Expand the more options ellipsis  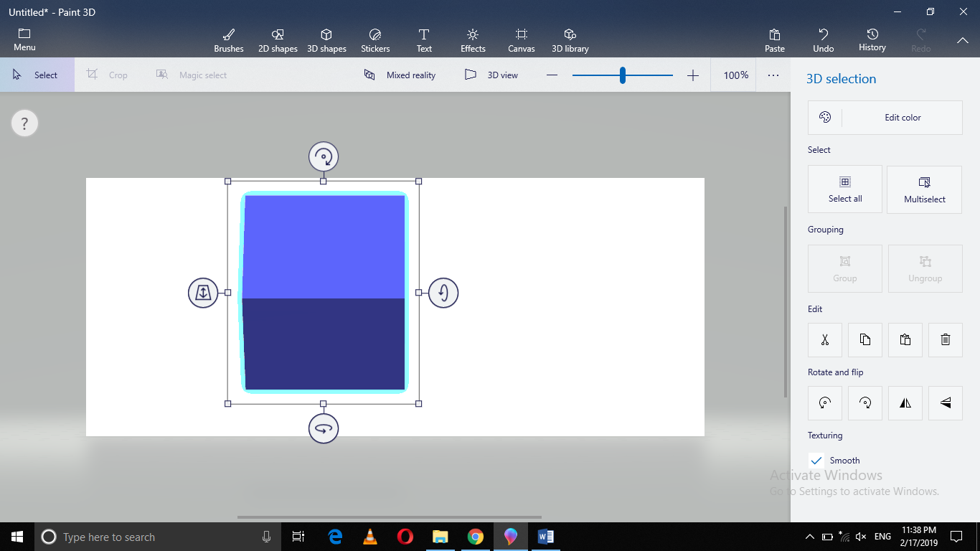pos(773,75)
